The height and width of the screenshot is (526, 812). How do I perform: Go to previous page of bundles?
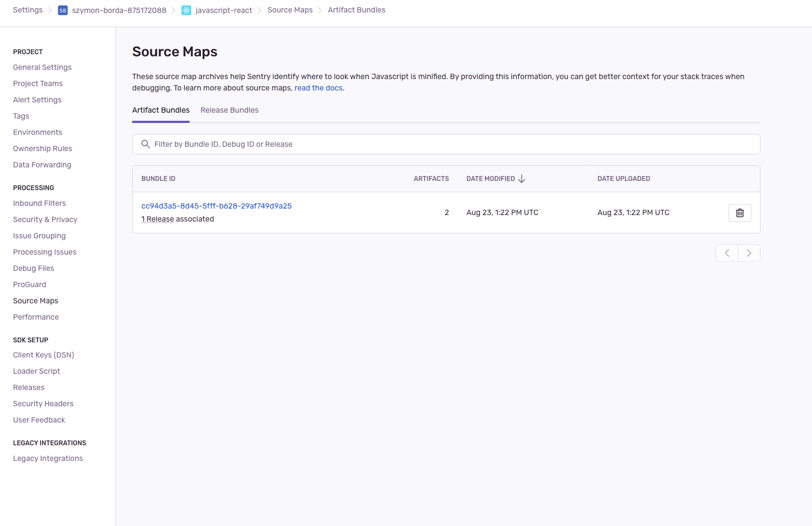click(x=726, y=253)
